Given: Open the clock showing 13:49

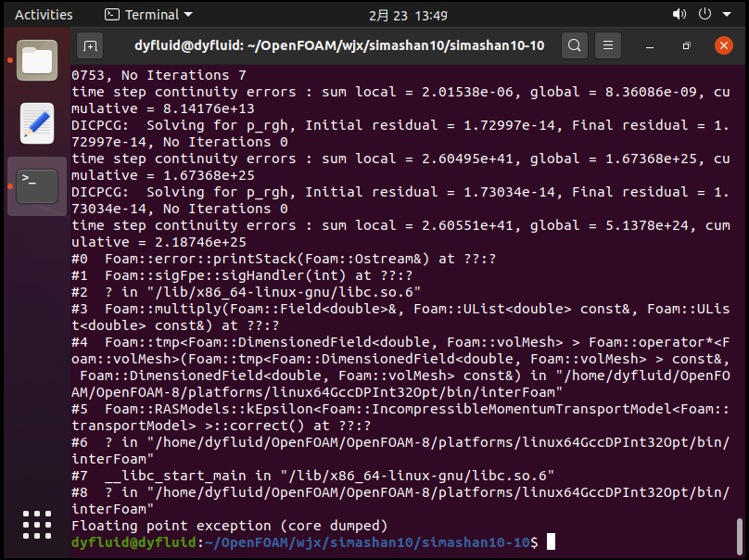Looking at the screenshot, I should click(408, 16).
